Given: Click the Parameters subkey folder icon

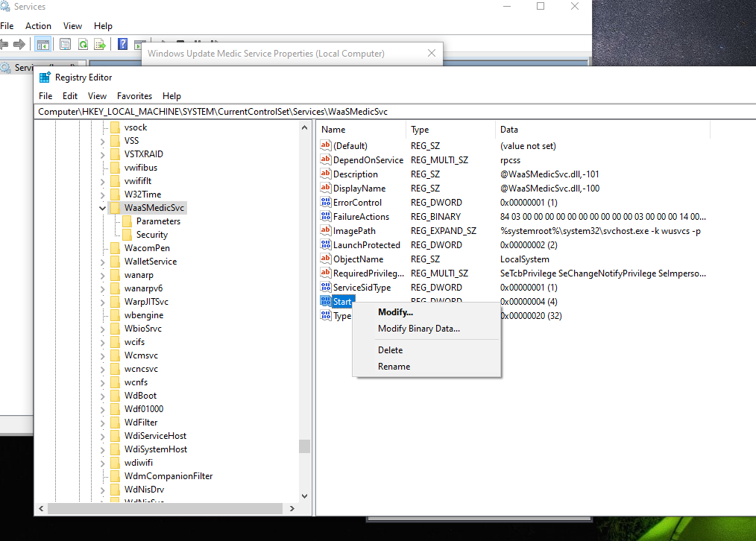Looking at the screenshot, I should 127,221.
